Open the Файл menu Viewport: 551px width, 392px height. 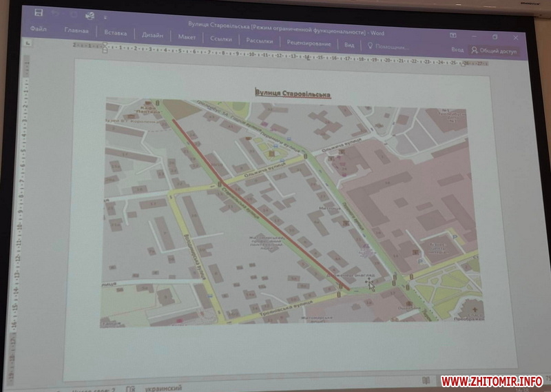(39, 30)
